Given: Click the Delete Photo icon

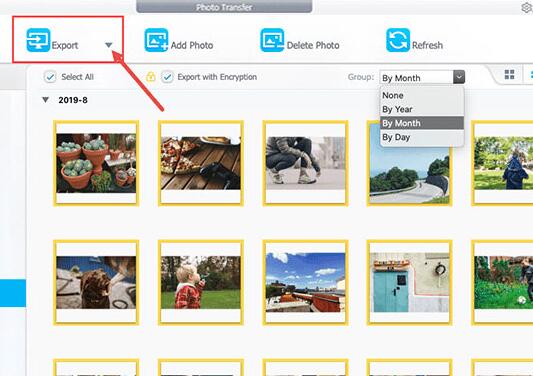Looking at the screenshot, I should coord(272,40).
